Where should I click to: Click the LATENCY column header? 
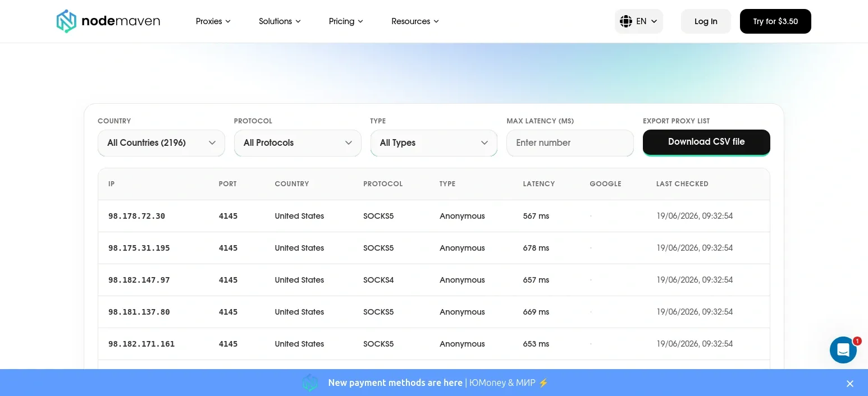(x=539, y=184)
